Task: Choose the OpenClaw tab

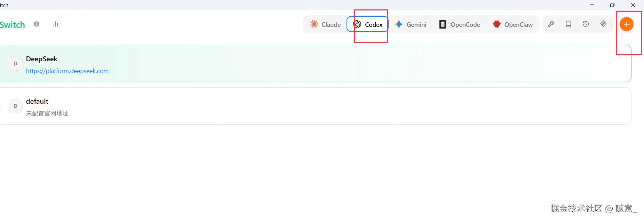Action: [x=512, y=24]
